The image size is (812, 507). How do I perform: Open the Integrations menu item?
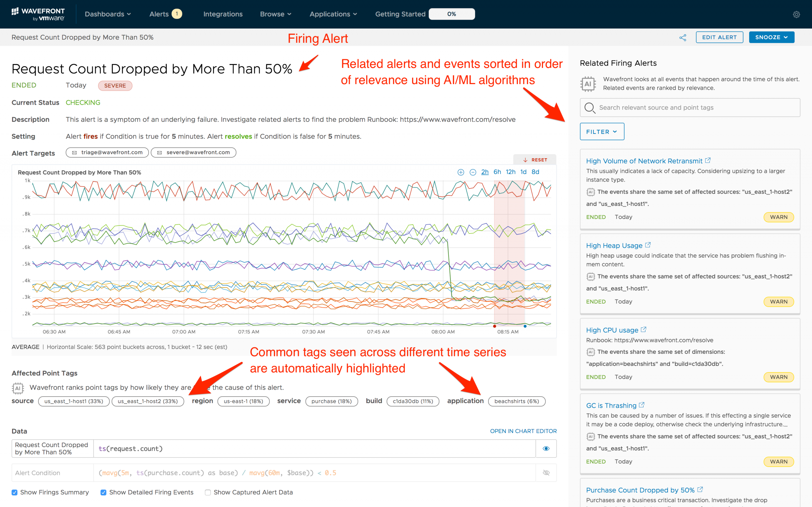coord(223,14)
